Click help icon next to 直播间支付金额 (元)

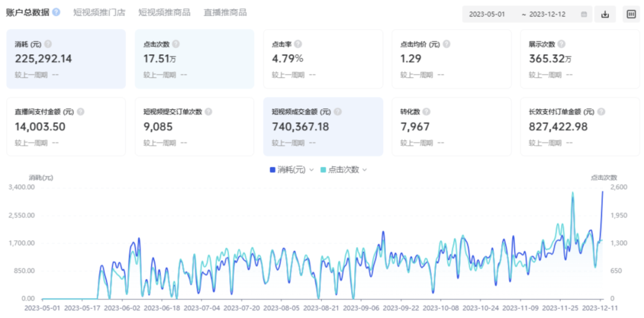[x=80, y=112]
